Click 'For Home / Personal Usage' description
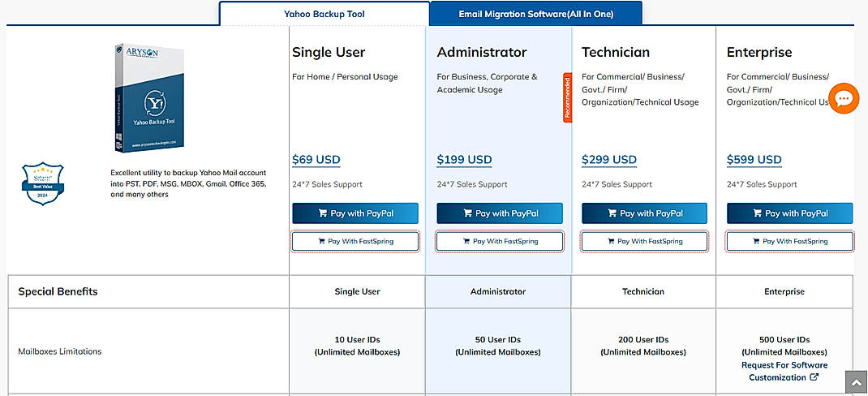The image size is (868, 396). 345,77
